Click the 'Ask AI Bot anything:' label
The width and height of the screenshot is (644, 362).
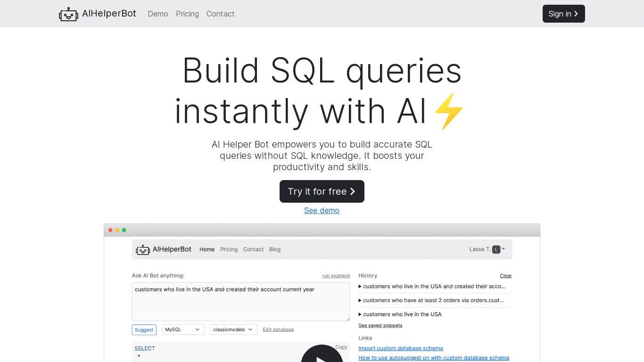coord(158,276)
